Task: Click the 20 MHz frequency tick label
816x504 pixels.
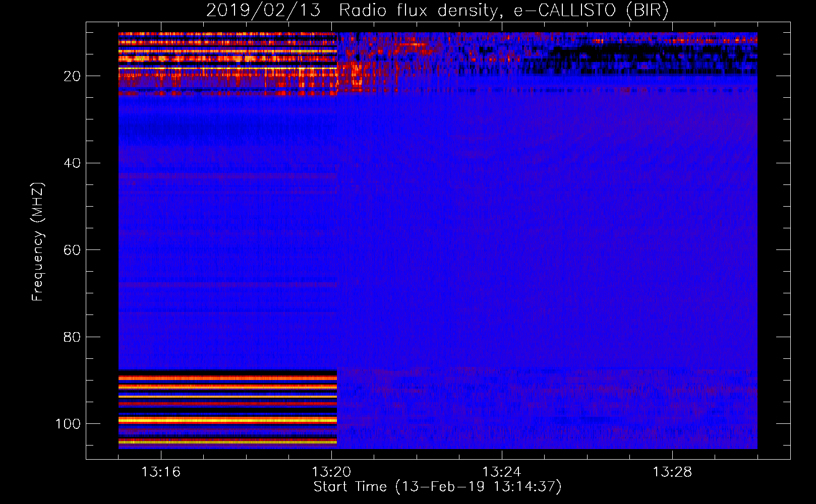Action: pyautogui.click(x=72, y=76)
